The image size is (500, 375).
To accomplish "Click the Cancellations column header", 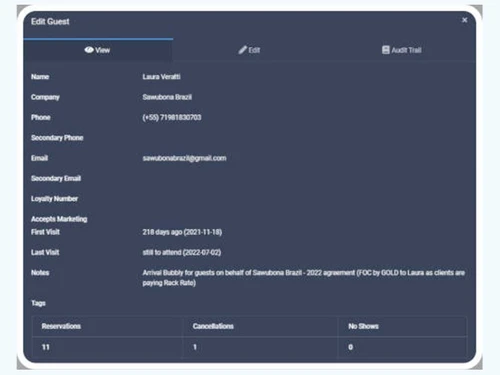I will 213,326.
